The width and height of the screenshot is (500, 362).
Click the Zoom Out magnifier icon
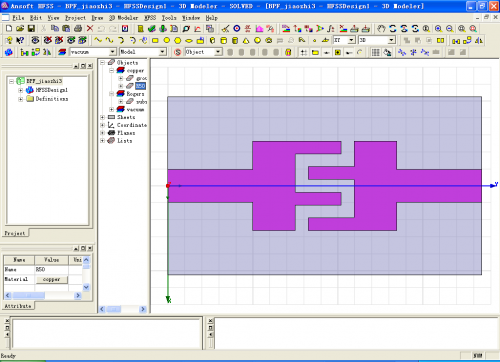pyautogui.click(x=450, y=29)
